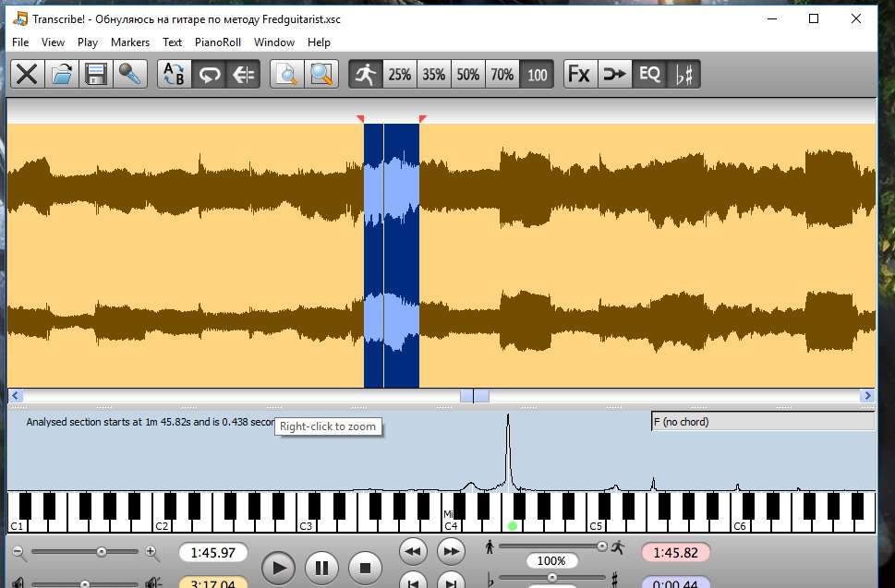Set playback speed to 25%
Viewport: 895px width, 588px height.
400,74
